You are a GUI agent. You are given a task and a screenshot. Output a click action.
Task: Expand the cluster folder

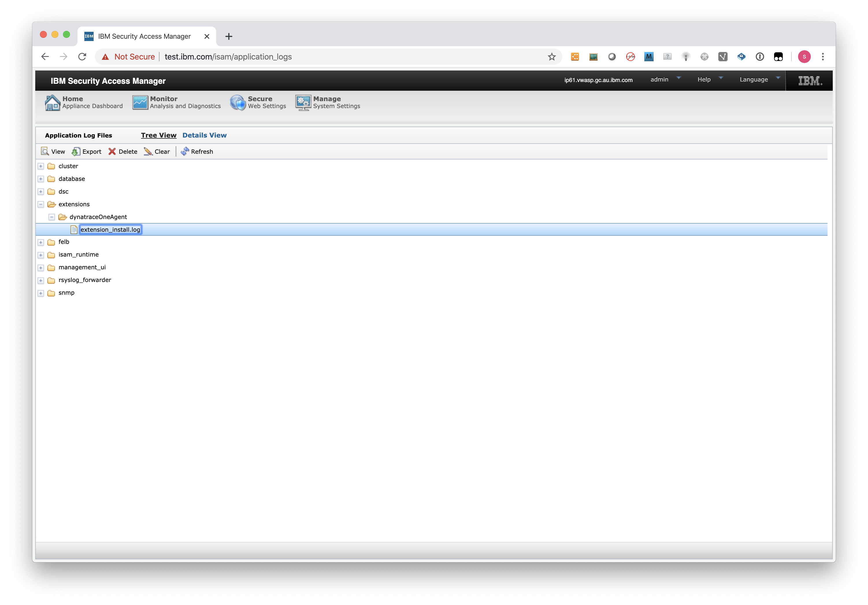click(x=41, y=166)
